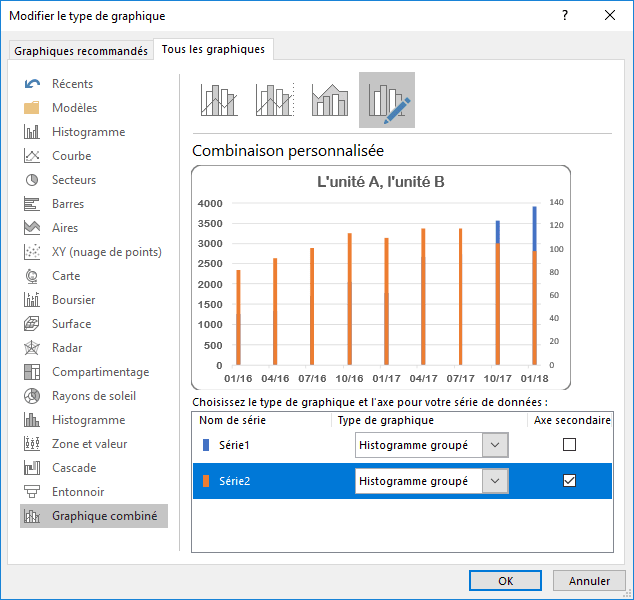Click the Série1 blue color swatch
Viewport: 634px width, 600px height.
tap(206, 445)
